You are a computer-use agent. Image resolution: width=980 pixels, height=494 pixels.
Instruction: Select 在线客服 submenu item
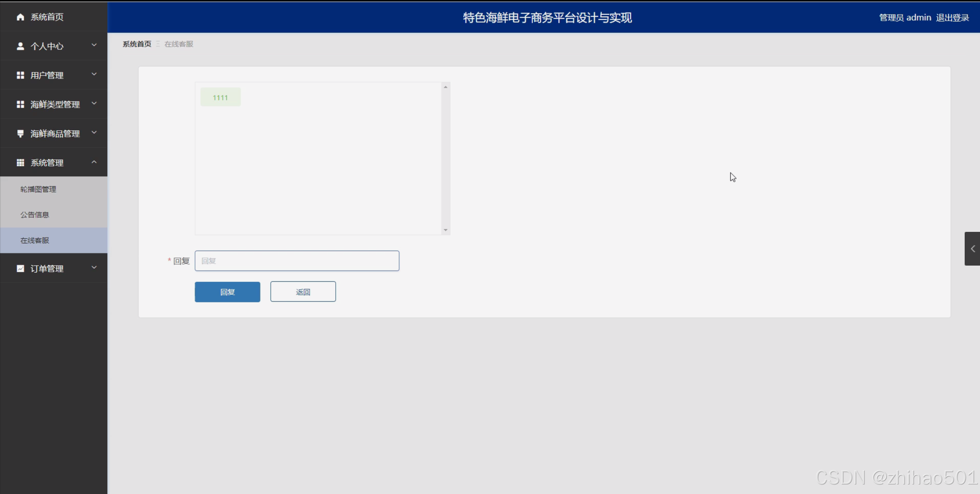coord(35,241)
